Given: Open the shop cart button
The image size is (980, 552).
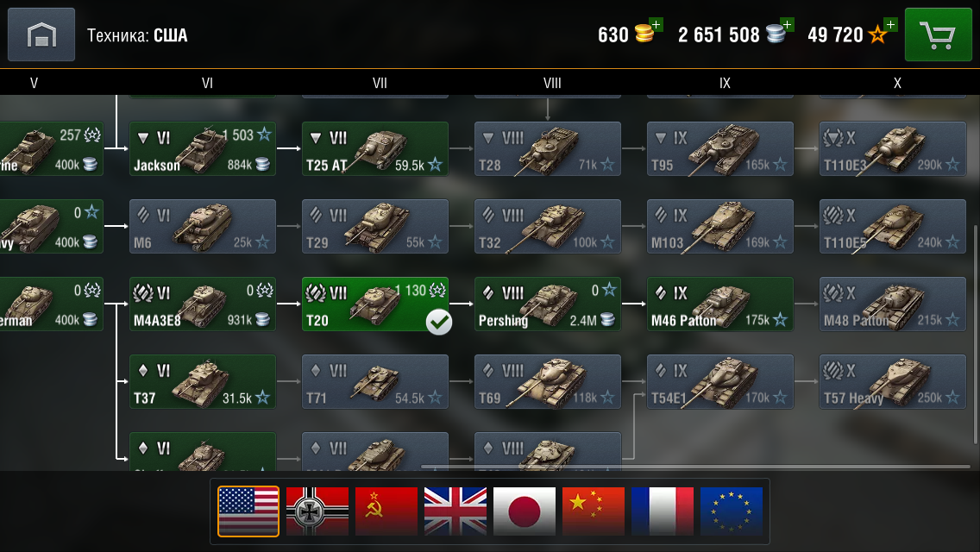Looking at the screenshot, I should (938, 34).
